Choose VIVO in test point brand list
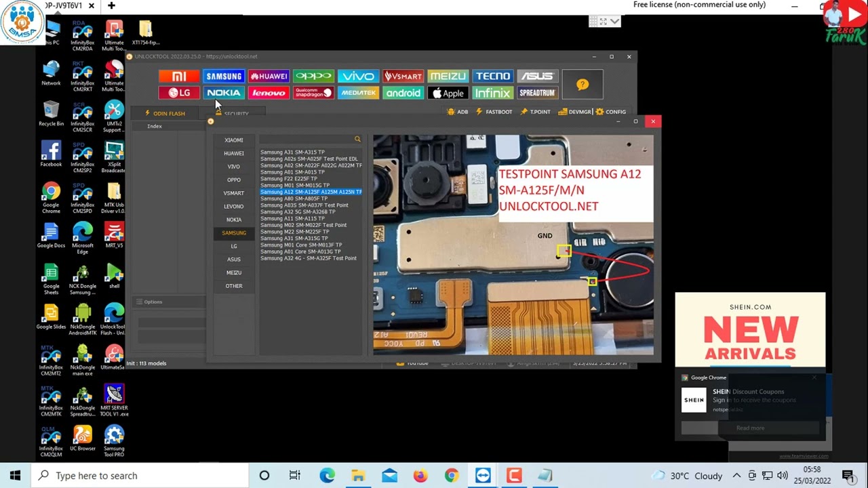The width and height of the screenshot is (868, 488). pyautogui.click(x=234, y=167)
